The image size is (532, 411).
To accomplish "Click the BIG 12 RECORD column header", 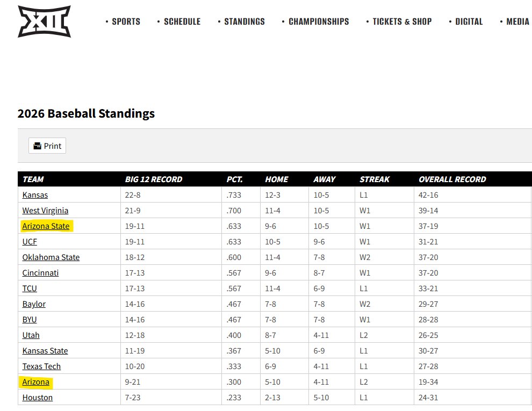I will 153,179.
